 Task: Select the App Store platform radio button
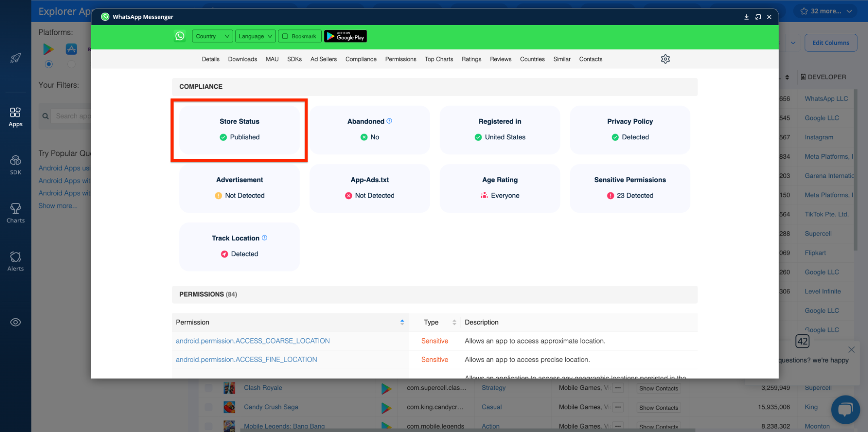[71, 64]
